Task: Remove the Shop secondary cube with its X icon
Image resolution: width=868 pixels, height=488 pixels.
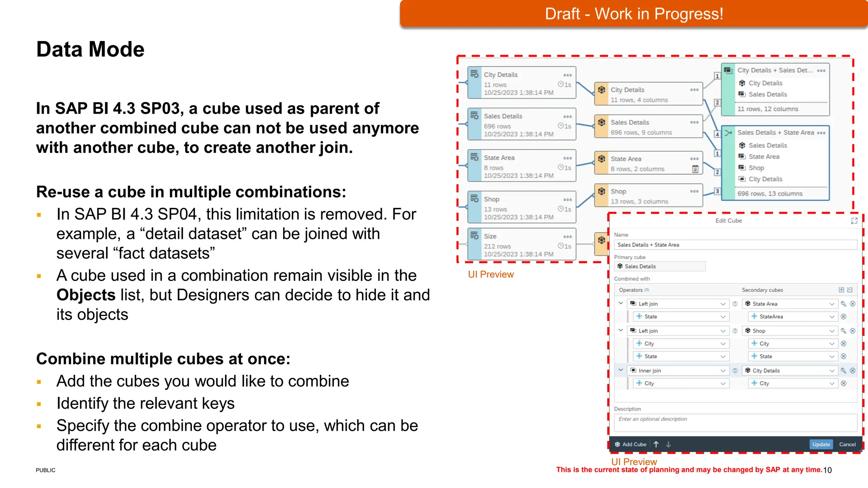Action: point(853,331)
